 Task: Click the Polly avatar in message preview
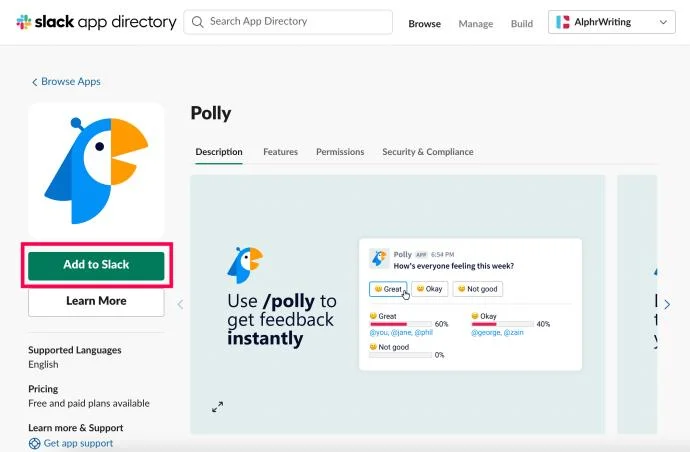(x=379, y=258)
